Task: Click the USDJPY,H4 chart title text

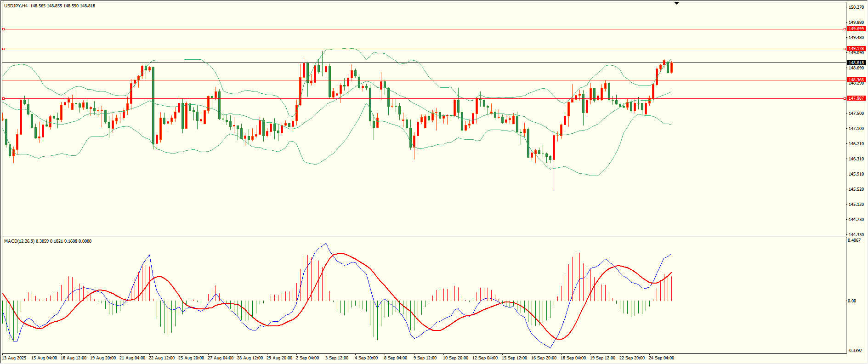Action: tap(16, 6)
